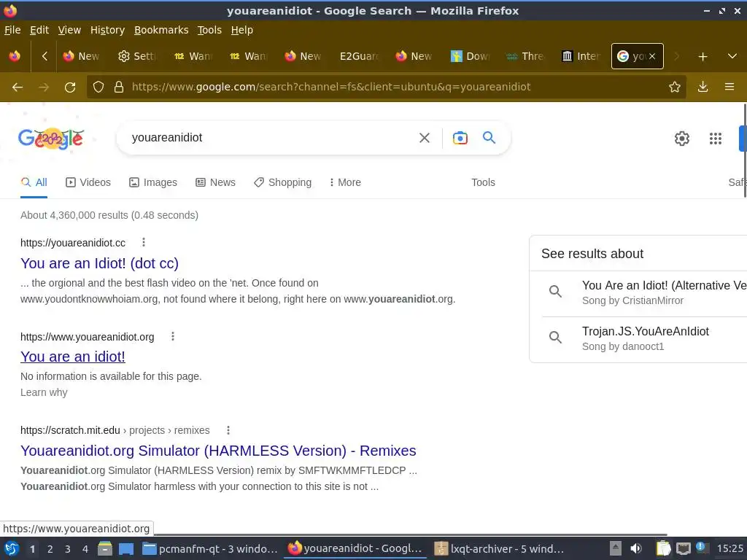The image size is (747, 560).
Task: Open the View menu
Action: [69, 30]
